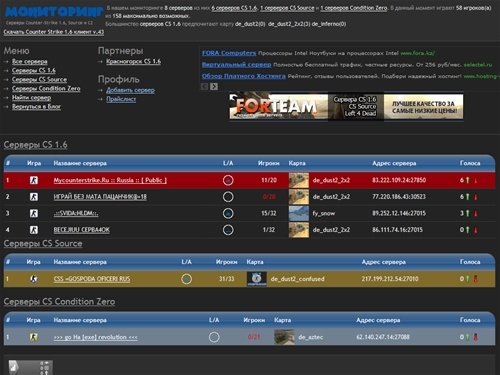Viewport: 500px width, 375px height.
Task: Click the address 62.140.247.14:27088
Action: (383, 337)
